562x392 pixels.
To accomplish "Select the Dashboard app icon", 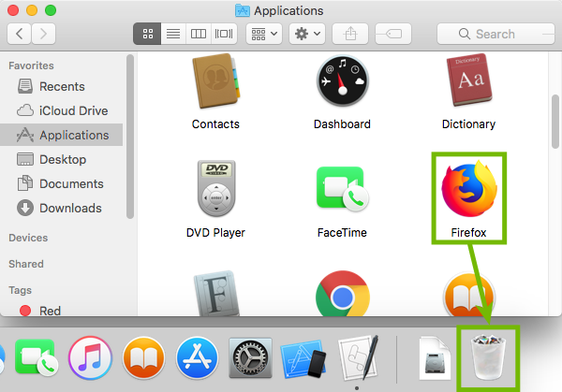I will coord(342,80).
